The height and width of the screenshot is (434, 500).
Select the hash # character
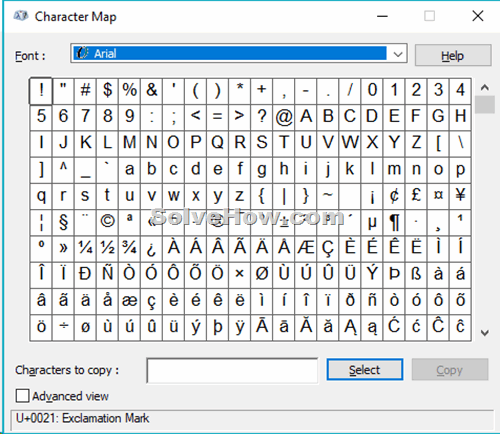(85, 91)
